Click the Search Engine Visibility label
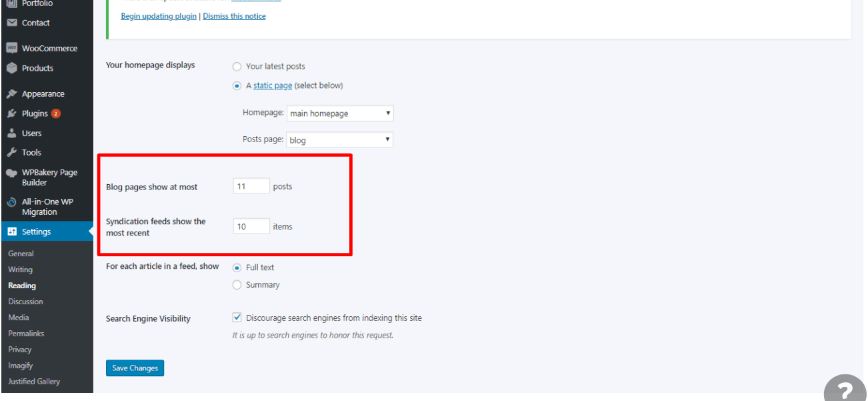 (148, 319)
